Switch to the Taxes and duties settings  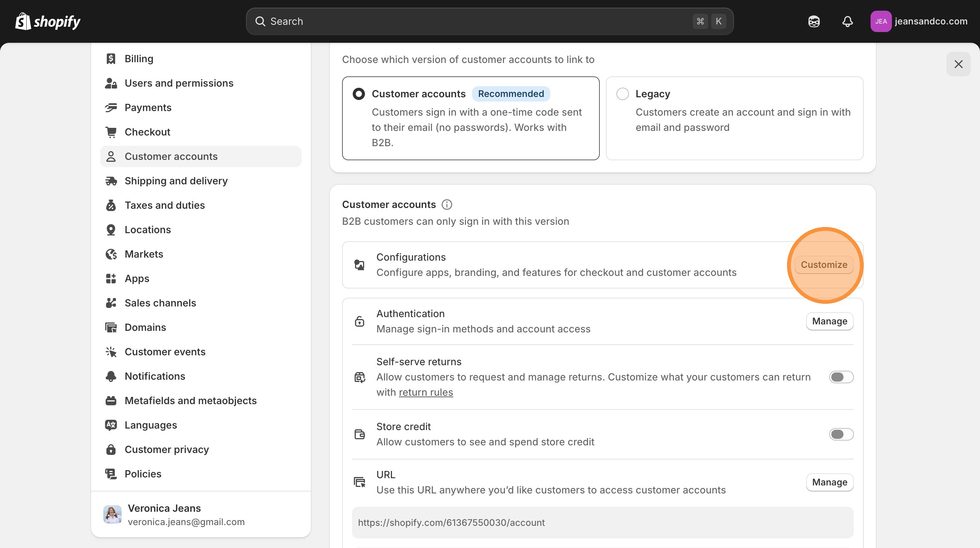(x=164, y=205)
